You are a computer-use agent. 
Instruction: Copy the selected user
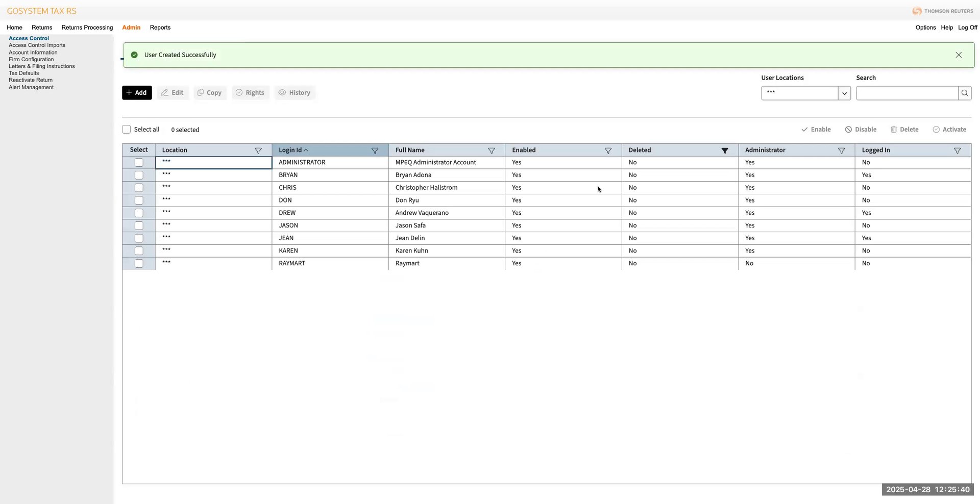pyautogui.click(x=210, y=92)
